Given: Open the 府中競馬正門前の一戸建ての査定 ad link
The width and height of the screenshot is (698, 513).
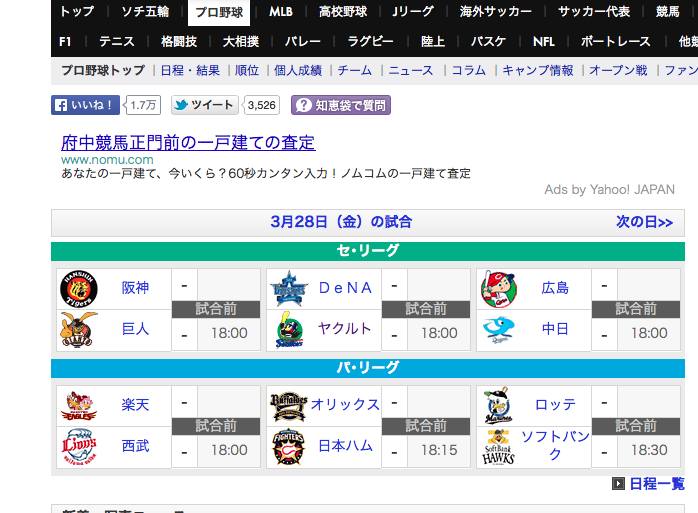Looking at the screenshot, I should 188,143.
